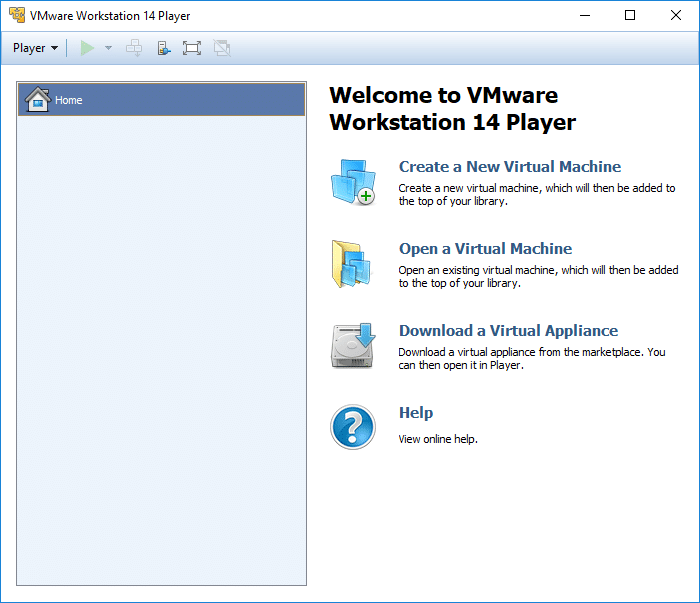Image resolution: width=700 pixels, height=603 pixels.
Task: Enter full screen mode icon
Action: [x=192, y=48]
